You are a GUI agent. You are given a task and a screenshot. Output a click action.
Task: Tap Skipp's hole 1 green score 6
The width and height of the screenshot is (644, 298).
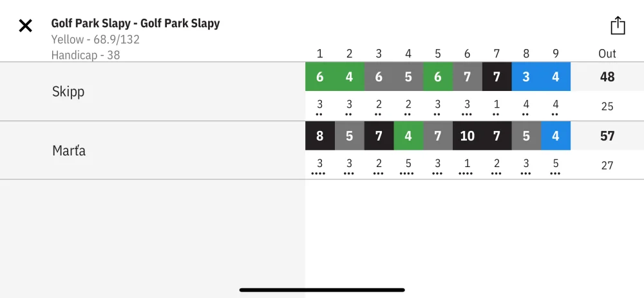[x=320, y=77]
